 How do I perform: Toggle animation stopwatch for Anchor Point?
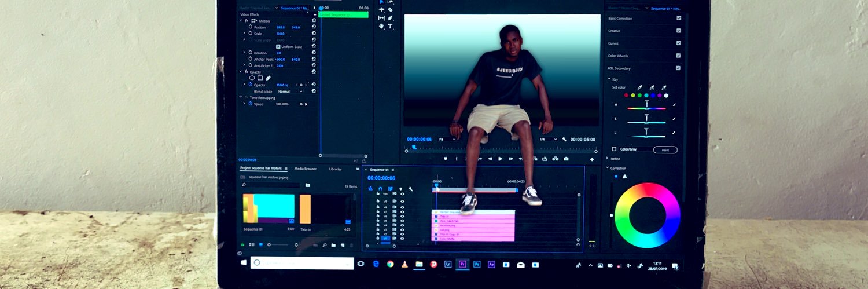click(250, 59)
